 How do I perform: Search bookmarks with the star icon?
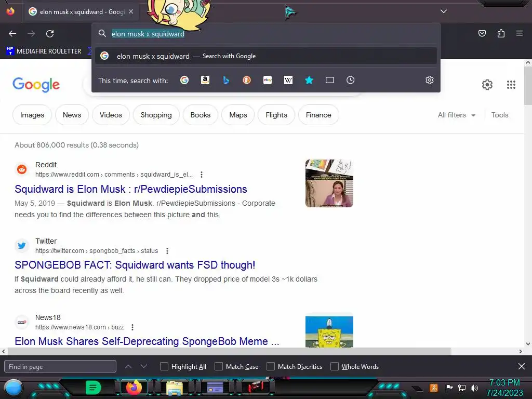click(x=309, y=80)
